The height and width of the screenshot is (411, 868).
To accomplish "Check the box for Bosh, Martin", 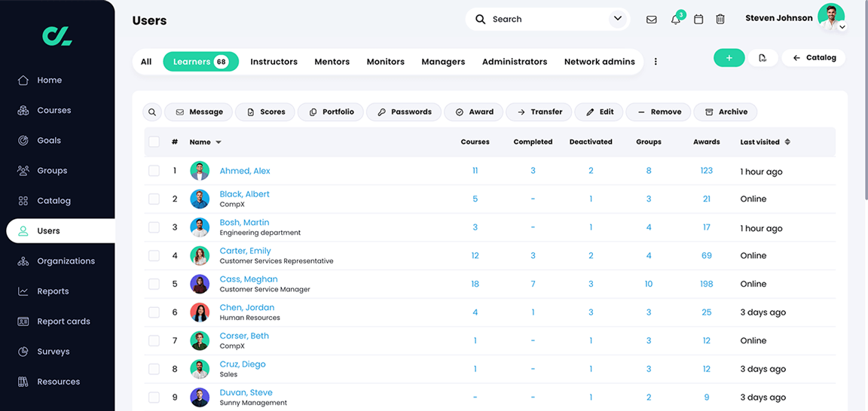I will click(x=154, y=227).
